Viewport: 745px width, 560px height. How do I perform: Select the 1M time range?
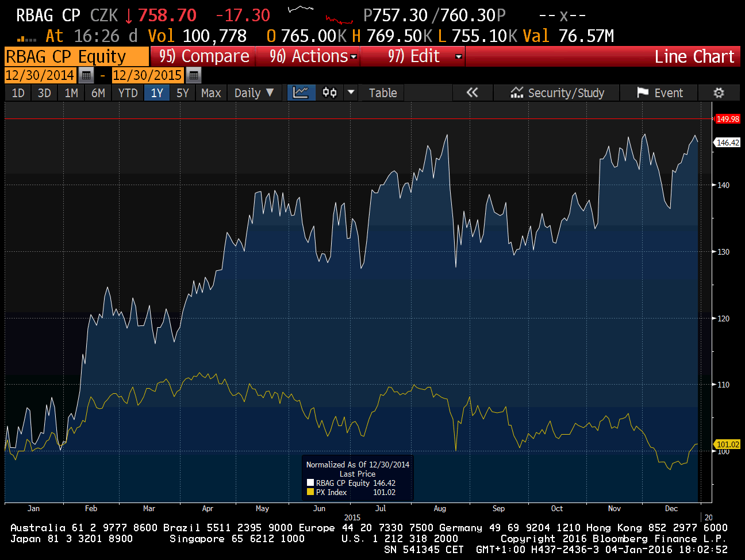(71, 93)
